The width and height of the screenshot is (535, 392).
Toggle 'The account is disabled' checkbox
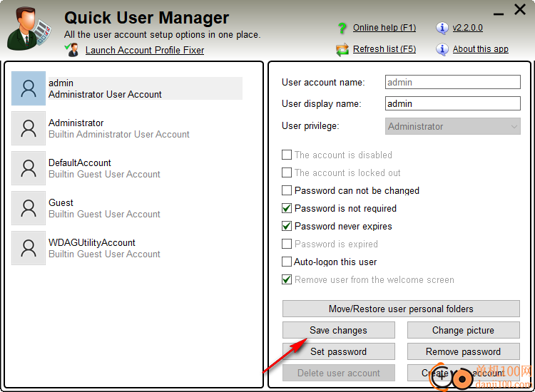coord(287,155)
